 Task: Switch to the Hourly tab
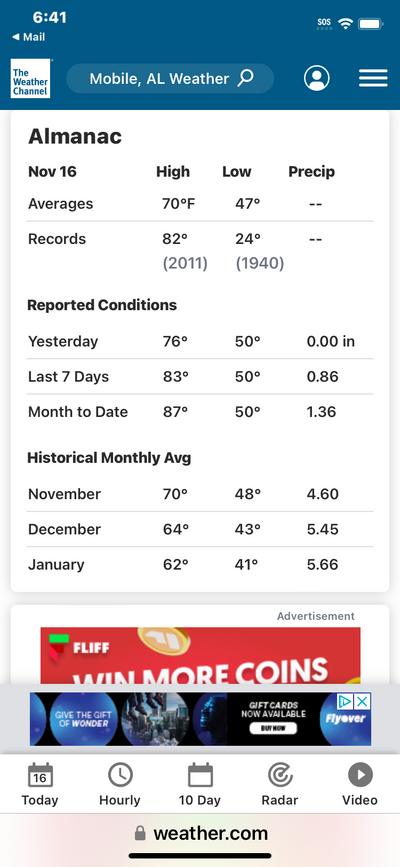(x=120, y=784)
